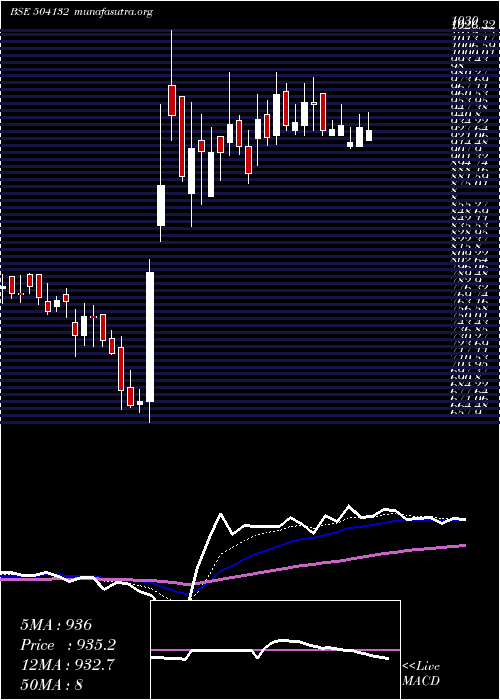Click the <<Live MACD label
The image size is (500, 700).
pyautogui.click(x=421, y=674)
